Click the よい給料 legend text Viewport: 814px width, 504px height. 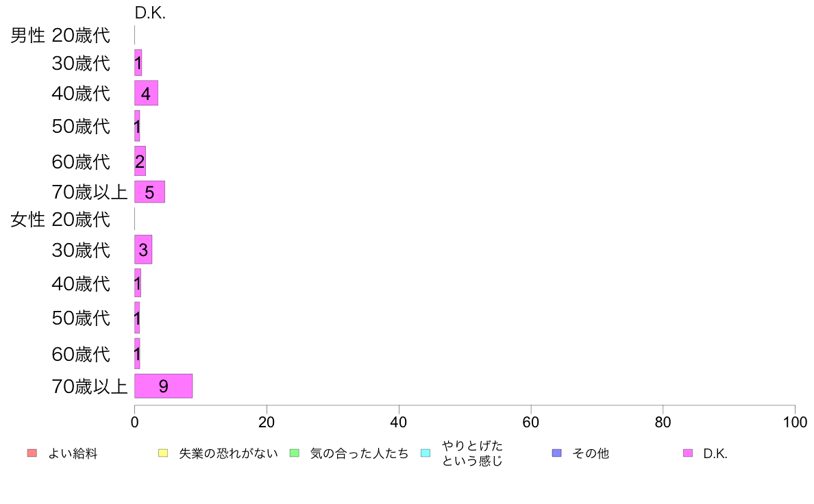click(73, 453)
